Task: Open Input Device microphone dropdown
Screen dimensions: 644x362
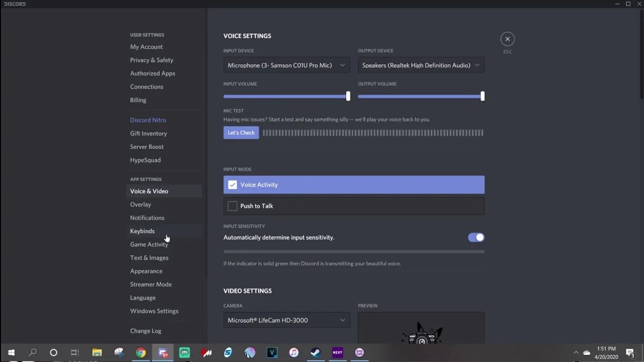Action: (287, 65)
